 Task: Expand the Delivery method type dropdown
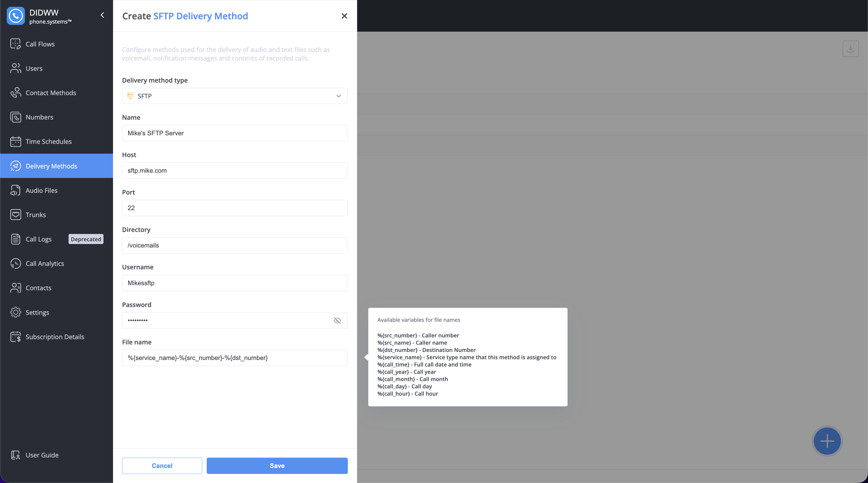(x=235, y=96)
